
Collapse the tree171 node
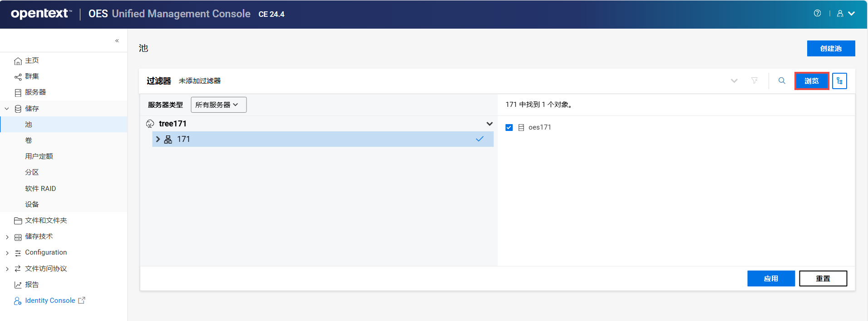pos(489,124)
